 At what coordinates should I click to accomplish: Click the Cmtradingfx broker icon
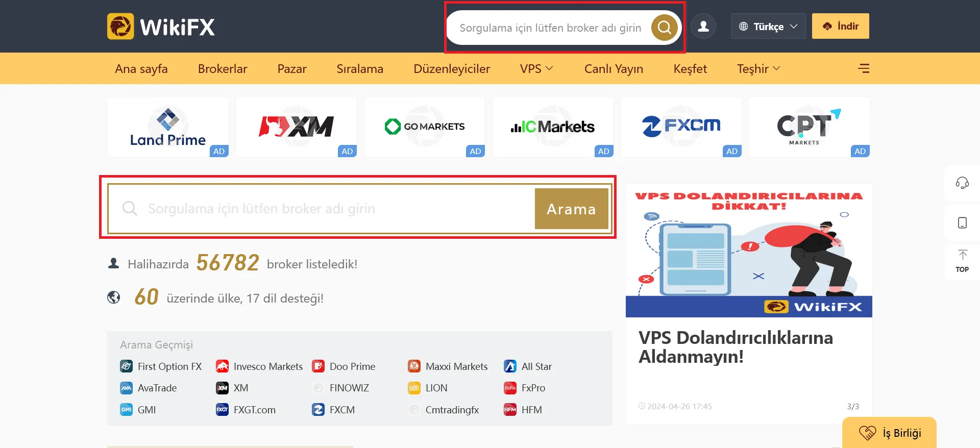414,410
